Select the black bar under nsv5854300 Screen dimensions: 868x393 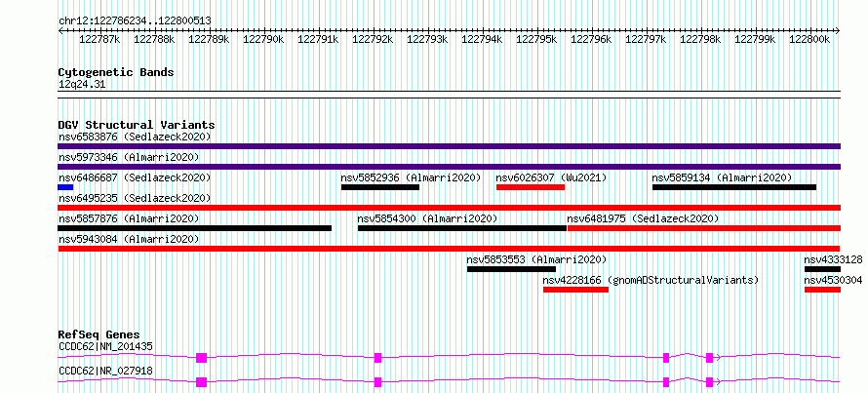pos(462,228)
